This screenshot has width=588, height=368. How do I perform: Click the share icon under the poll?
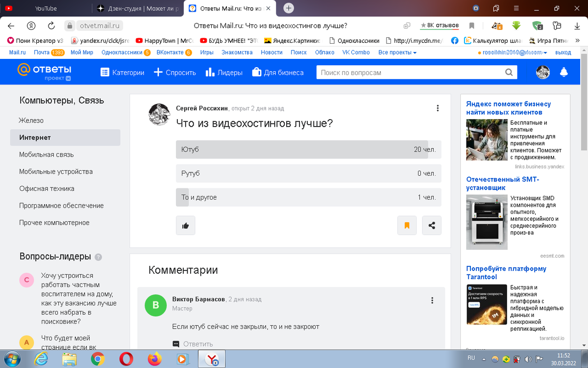[x=432, y=226]
